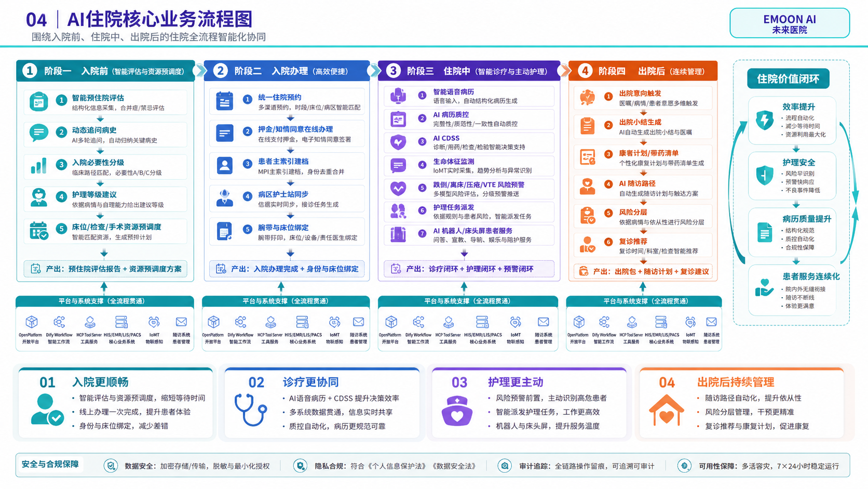The width and height of the screenshot is (868, 489).
Task: Select 产出：出院包 + 随访计划 + 复诊建议 box
Action: point(643,271)
